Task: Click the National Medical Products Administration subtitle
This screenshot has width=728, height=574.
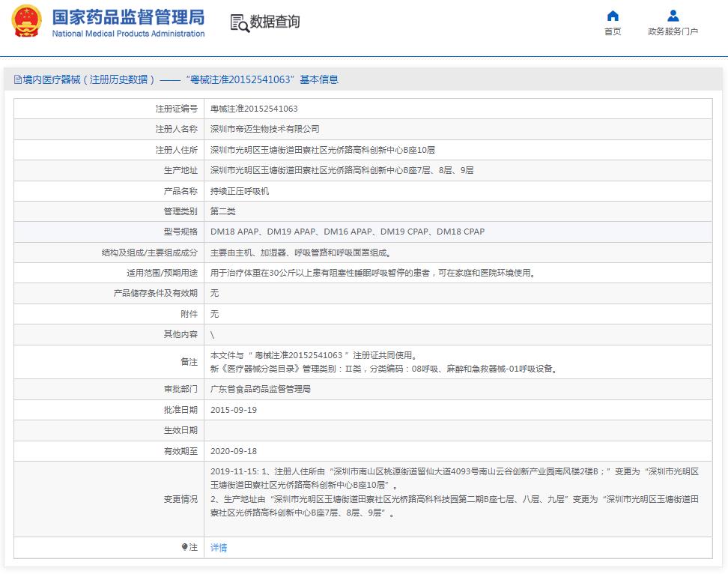Action: coord(128,34)
